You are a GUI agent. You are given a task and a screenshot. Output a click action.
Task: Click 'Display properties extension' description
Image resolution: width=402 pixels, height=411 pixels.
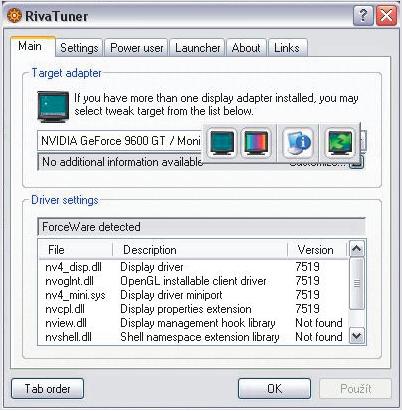[186, 309]
